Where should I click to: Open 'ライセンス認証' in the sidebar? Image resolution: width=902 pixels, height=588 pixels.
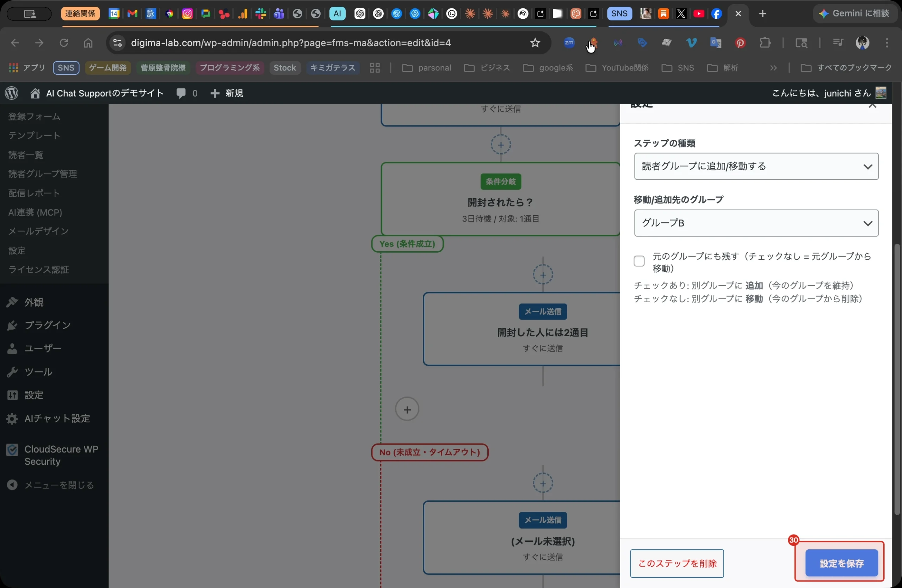point(39,270)
